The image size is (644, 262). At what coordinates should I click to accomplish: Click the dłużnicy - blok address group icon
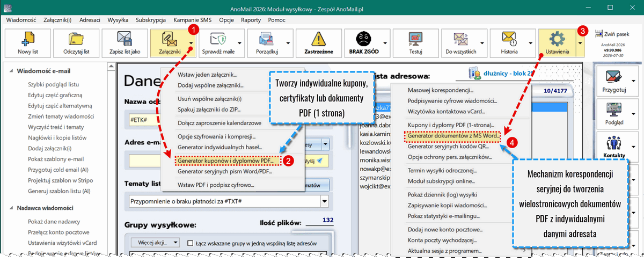pyautogui.click(x=474, y=73)
